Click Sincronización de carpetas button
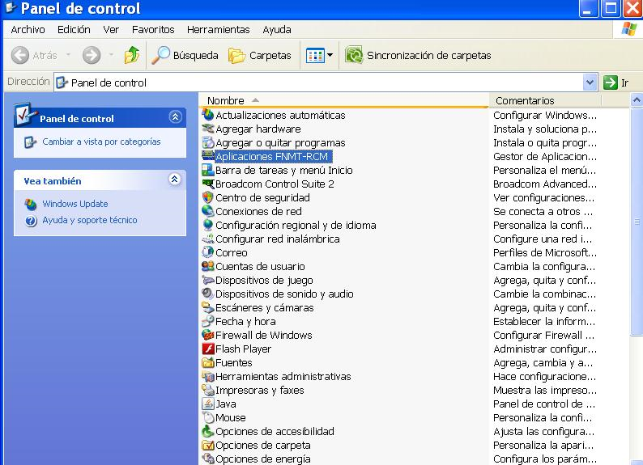643x465 pixels. pyautogui.click(x=418, y=55)
